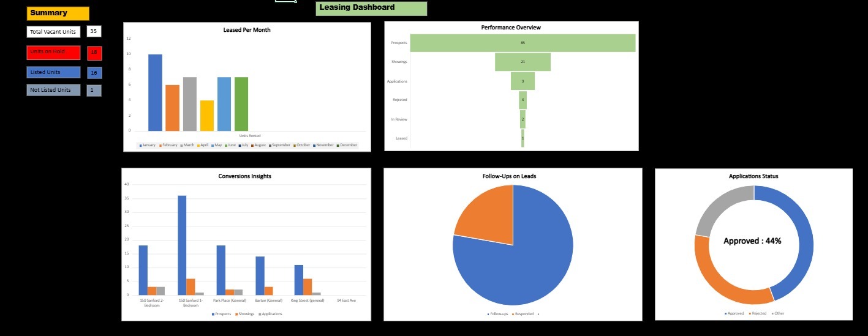This screenshot has width=868, height=336.
Task: Select the yellow April bar
Action: point(207,116)
